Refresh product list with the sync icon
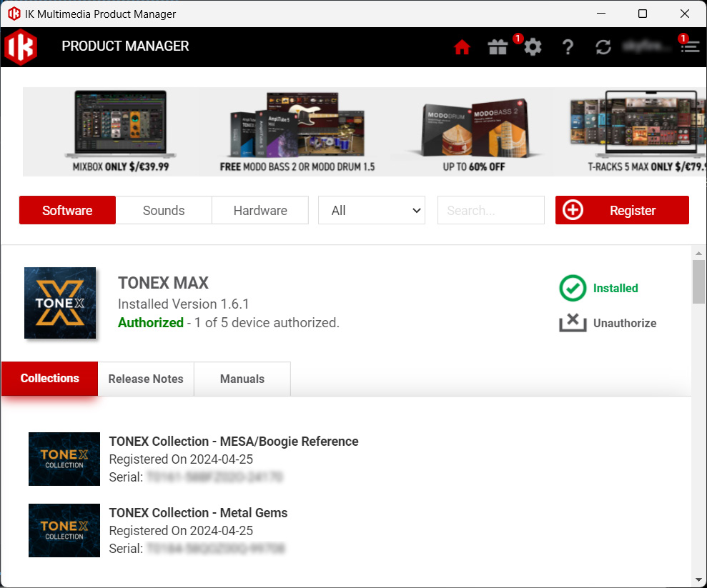Image resolution: width=707 pixels, height=588 pixels. (603, 47)
